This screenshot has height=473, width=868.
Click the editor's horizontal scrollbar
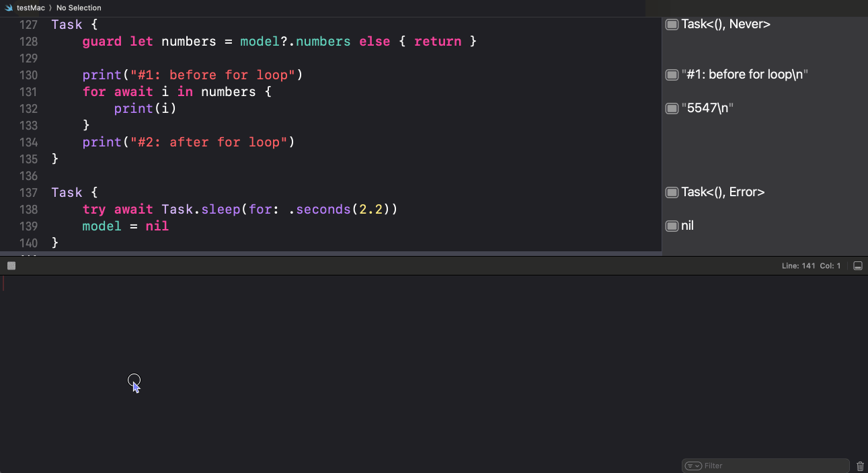tap(331, 254)
